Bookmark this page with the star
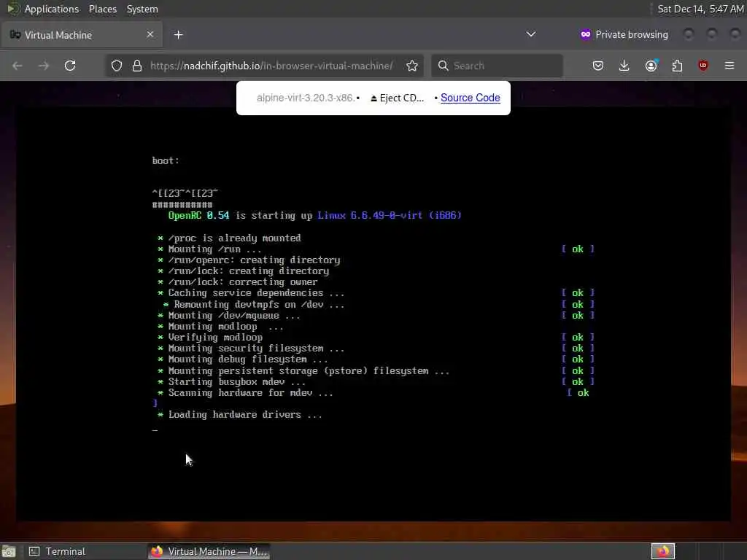Image resolution: width=747 pixels, height=560 pixels. [412, 66]
